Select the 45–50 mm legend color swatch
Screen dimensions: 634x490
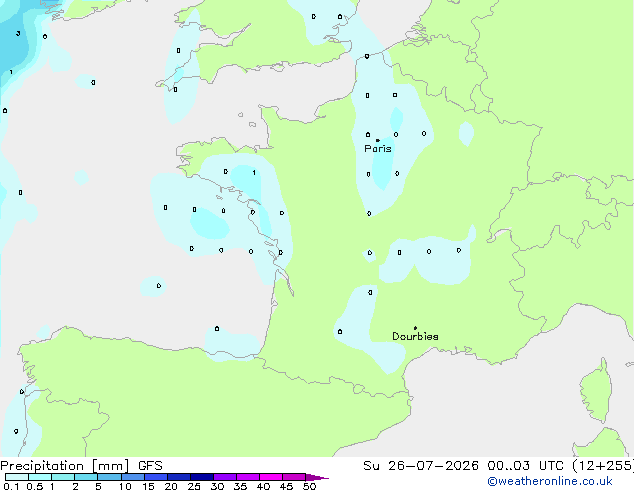coord(294,477)
